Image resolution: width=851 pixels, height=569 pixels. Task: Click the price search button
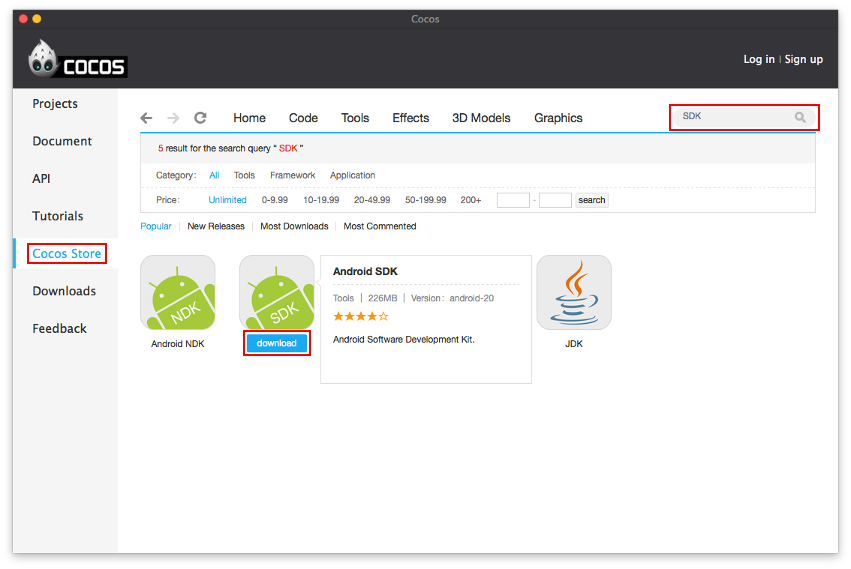(x=592, y=200)
